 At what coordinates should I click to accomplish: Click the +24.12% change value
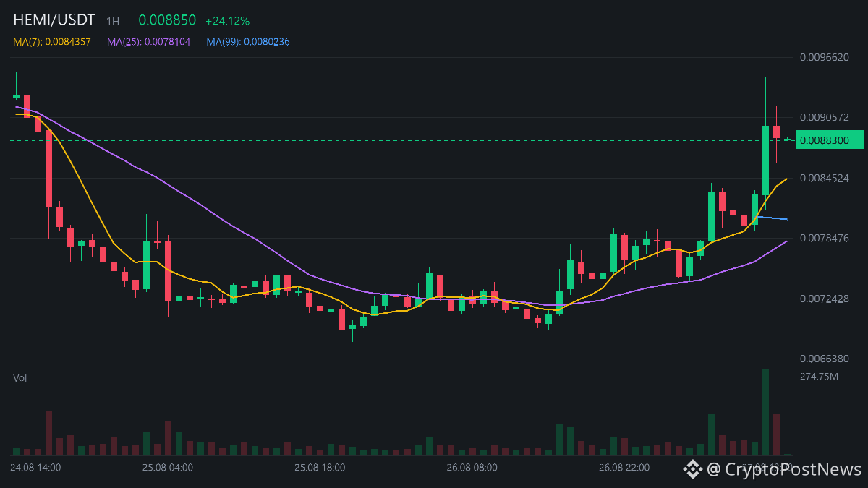coord(227,22)
